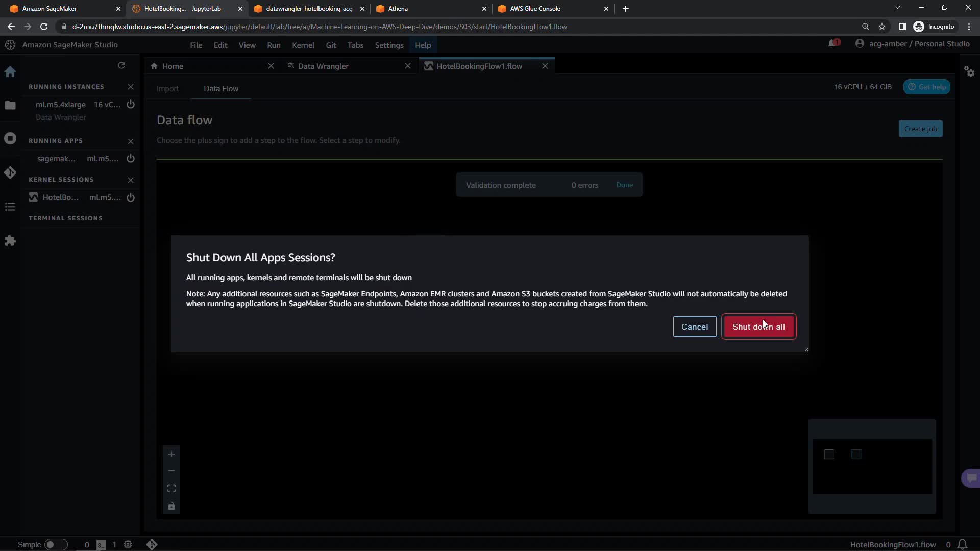Click the data flow minimap thumbnail
Screen dimensions: 980x551
872,466
